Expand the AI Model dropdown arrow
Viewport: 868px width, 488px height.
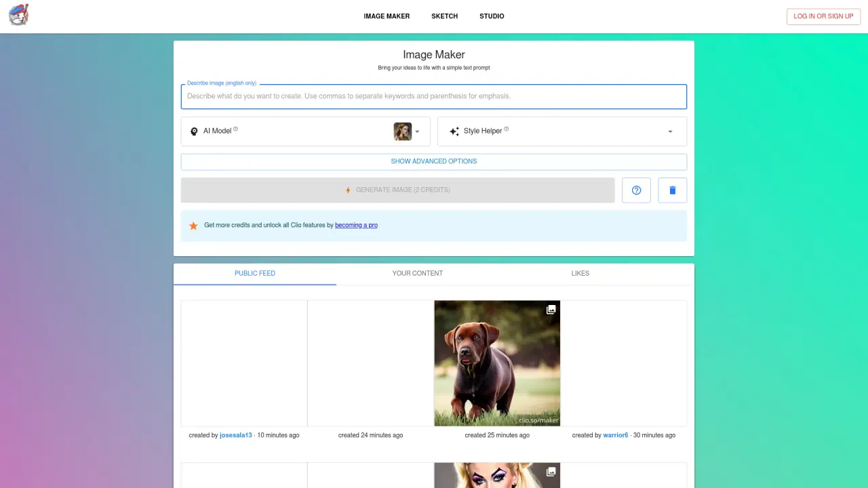pos(418,131)
